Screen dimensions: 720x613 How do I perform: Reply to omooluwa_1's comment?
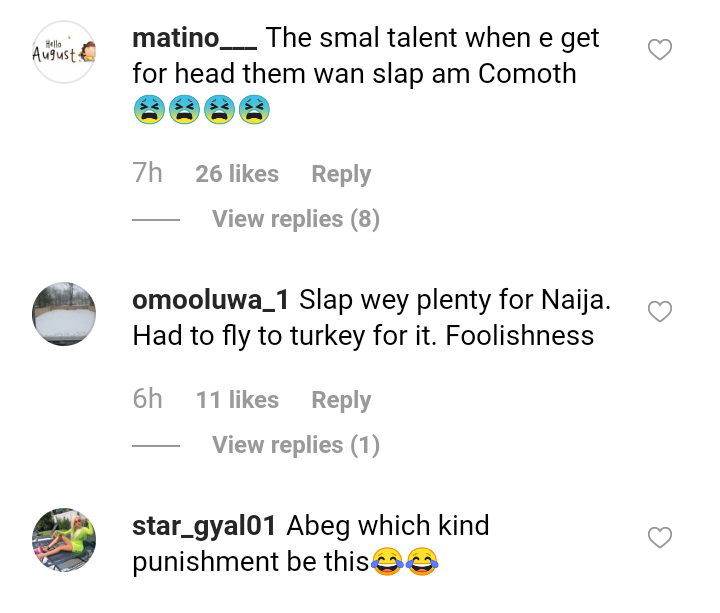tap(341, 400)
